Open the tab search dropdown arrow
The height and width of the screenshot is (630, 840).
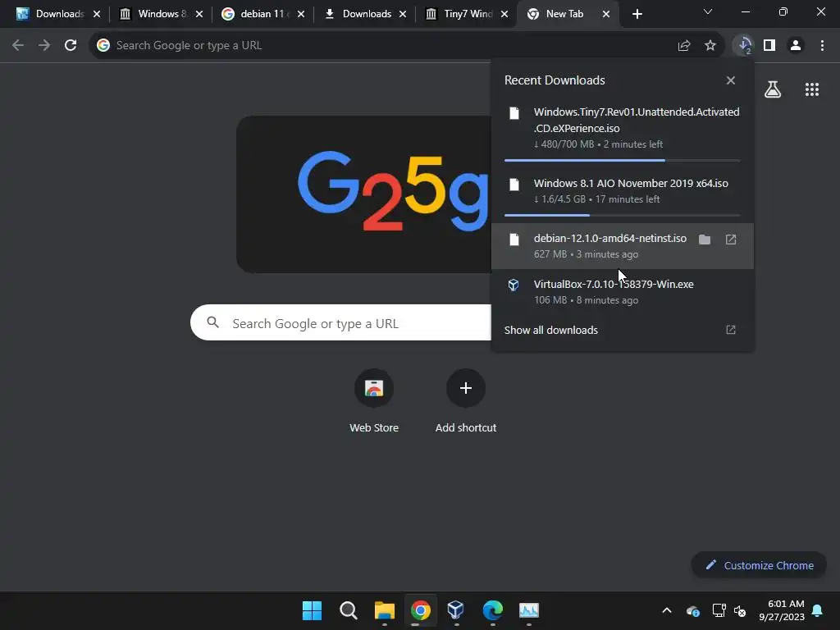708,11
